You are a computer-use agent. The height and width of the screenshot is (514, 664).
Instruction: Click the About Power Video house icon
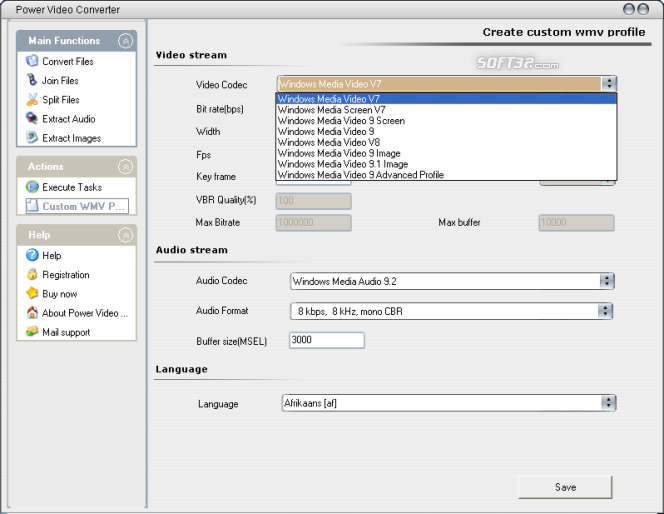[x=32, y=312]
